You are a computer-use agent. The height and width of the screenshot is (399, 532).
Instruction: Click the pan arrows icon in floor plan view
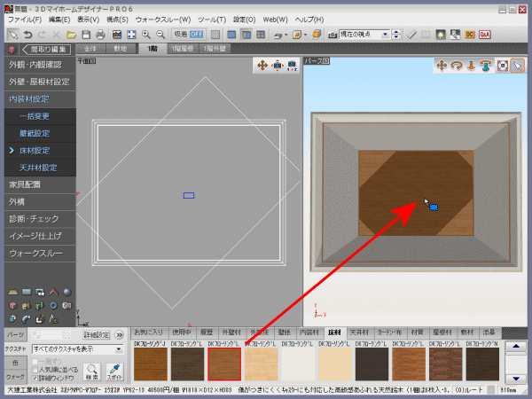pyautogui.click(x=262, y=65)
